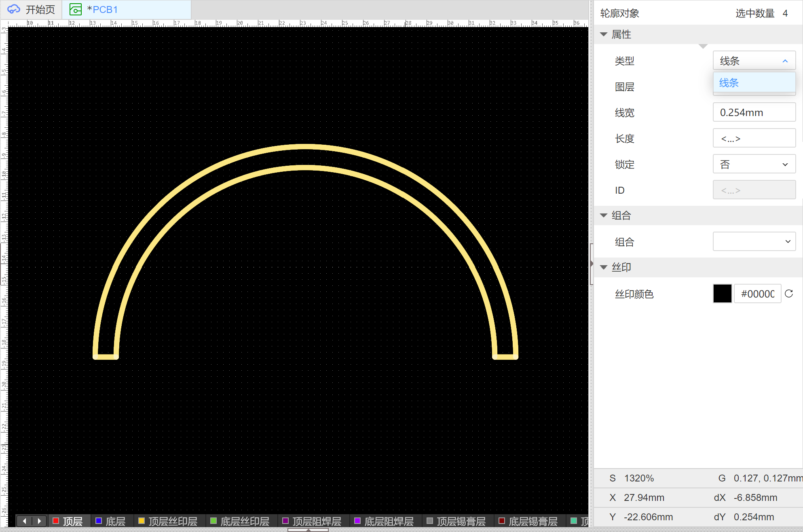Select the 顶层阻焊层 layer tab

click(316, 521)
